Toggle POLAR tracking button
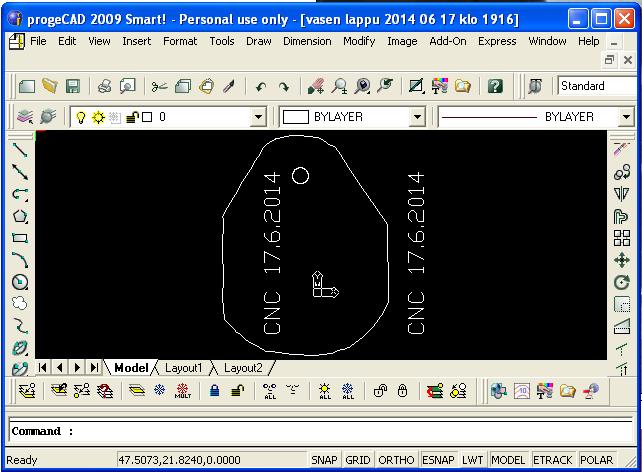The width and height of the screenshot is (642, 472). point(597,460)
